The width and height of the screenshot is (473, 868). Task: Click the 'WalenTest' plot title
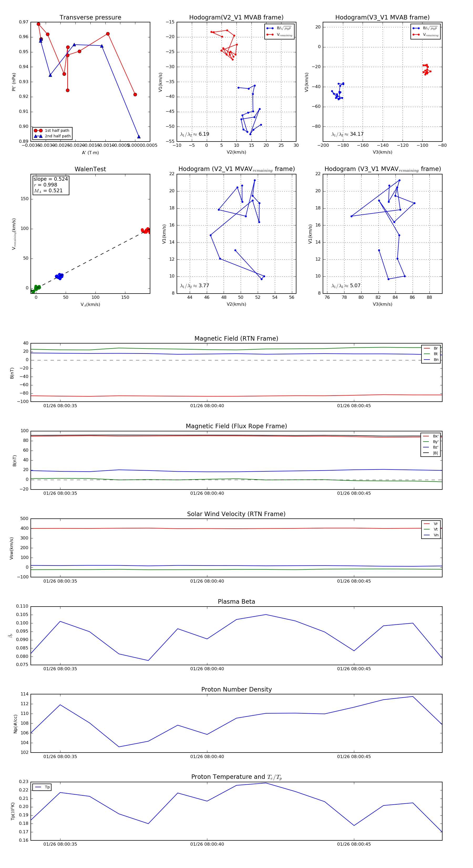coord(90,169)
